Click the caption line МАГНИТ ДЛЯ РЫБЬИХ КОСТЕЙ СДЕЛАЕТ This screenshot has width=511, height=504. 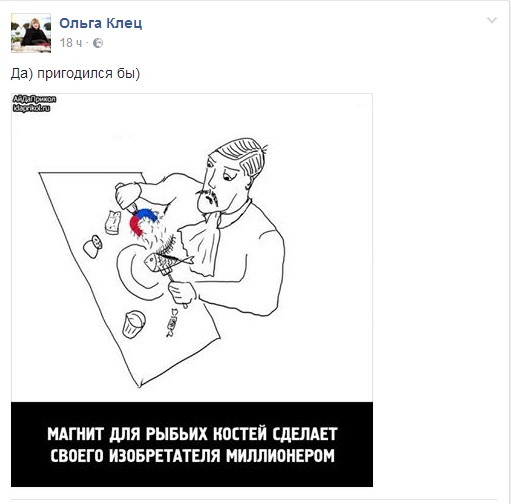tap(192, 434)
